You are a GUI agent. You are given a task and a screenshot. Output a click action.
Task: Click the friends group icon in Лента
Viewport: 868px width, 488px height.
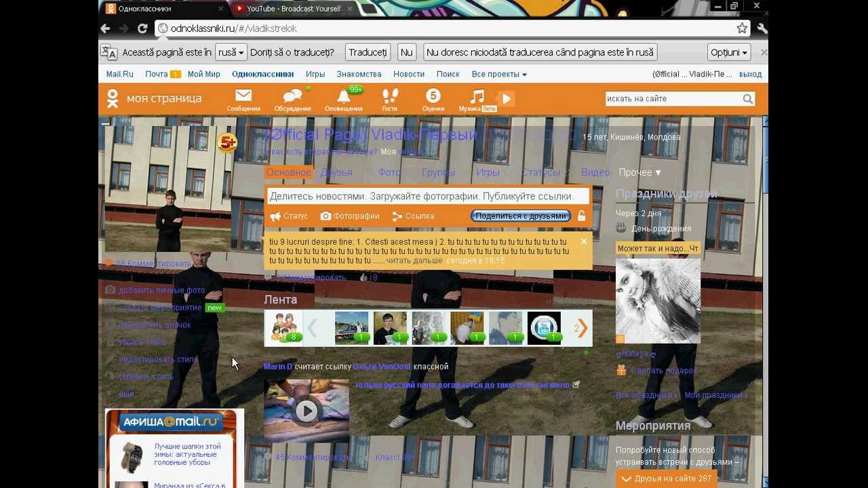(283, 328)
